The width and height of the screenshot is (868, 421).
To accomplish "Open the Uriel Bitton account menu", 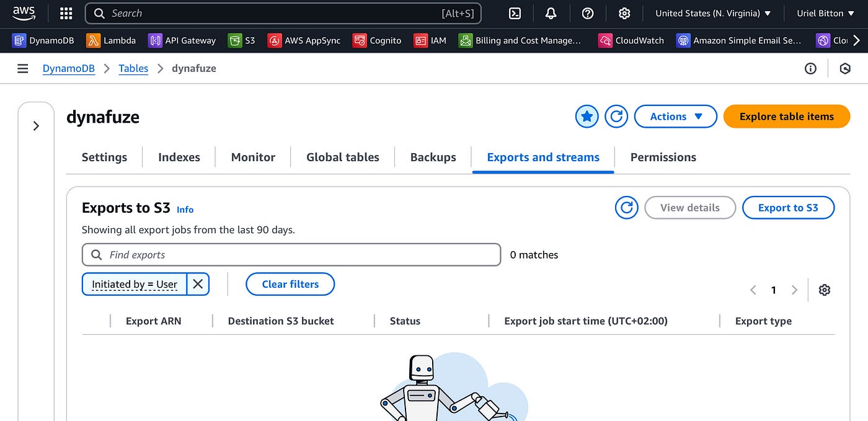I will tap(826, 13).
